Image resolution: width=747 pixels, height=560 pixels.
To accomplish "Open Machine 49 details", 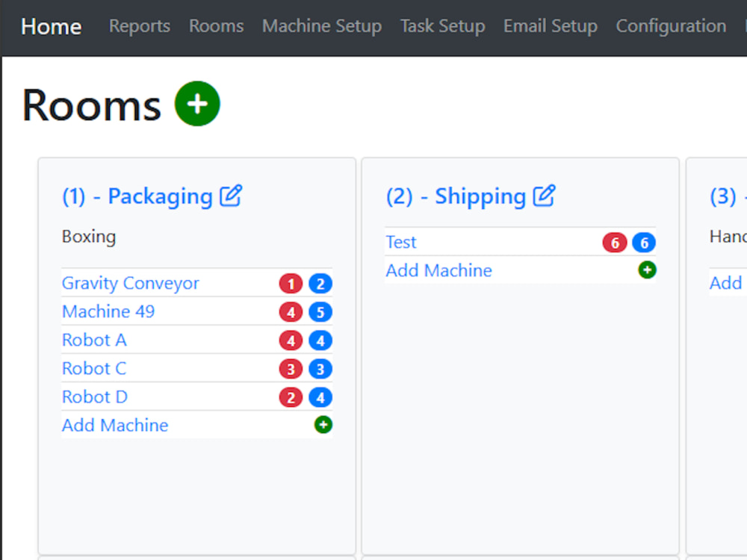I will point(108,311).
